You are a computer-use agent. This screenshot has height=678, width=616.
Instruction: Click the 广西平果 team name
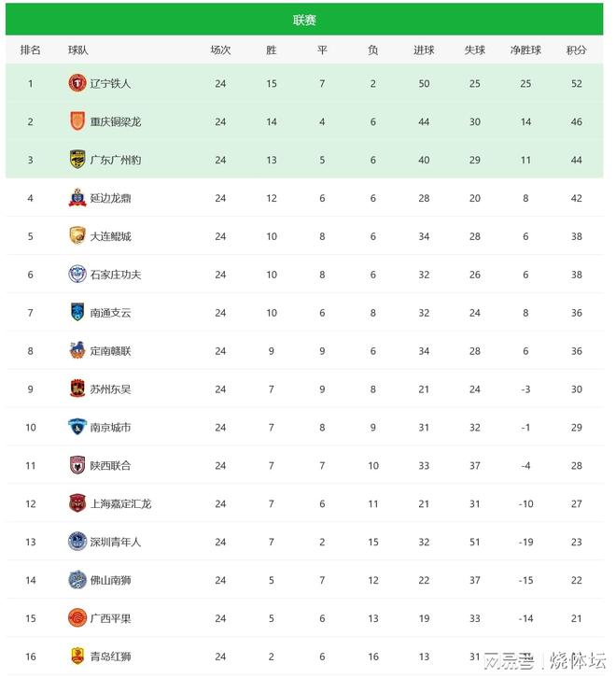coord(110,618)
